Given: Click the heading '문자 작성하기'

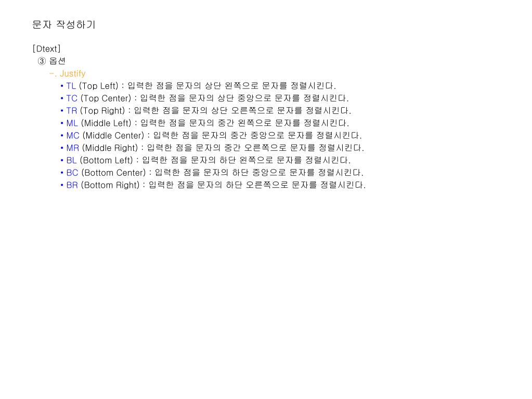Looking at the screenshot, I should tap(64, 25).
